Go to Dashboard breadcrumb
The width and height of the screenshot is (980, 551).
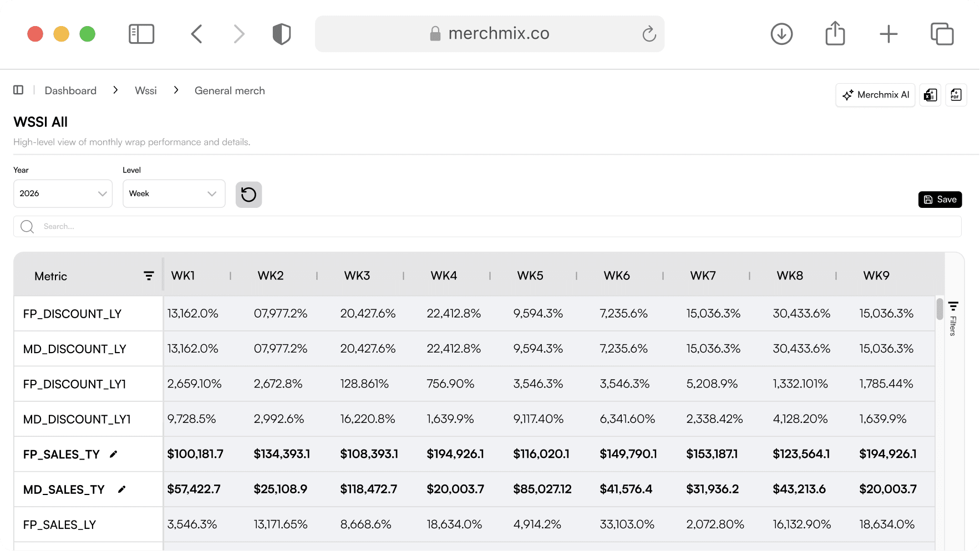click(70, 91)
